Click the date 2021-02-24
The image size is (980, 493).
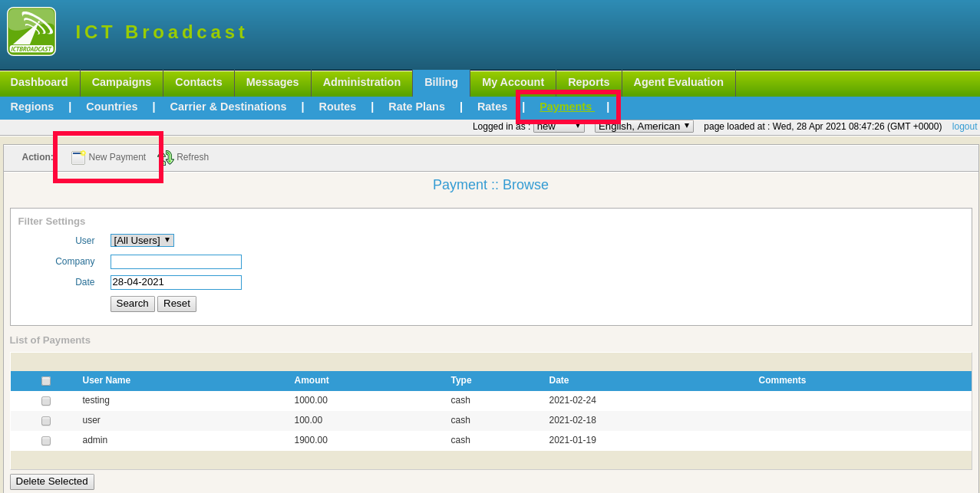click(572, 400)
